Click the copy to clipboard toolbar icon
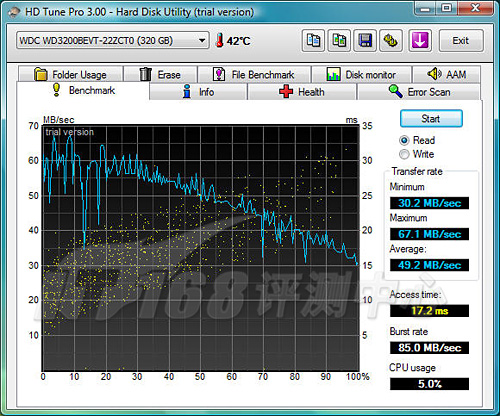This screenshot has width=500, height=416. 313,41
